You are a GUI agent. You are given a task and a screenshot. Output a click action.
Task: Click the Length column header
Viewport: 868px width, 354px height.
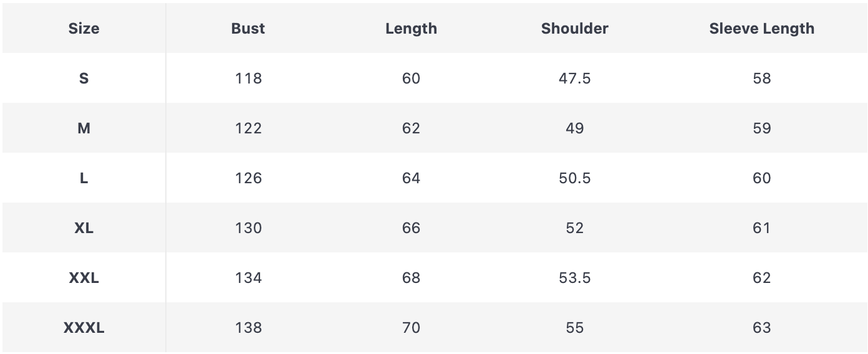tap(411, 29)
